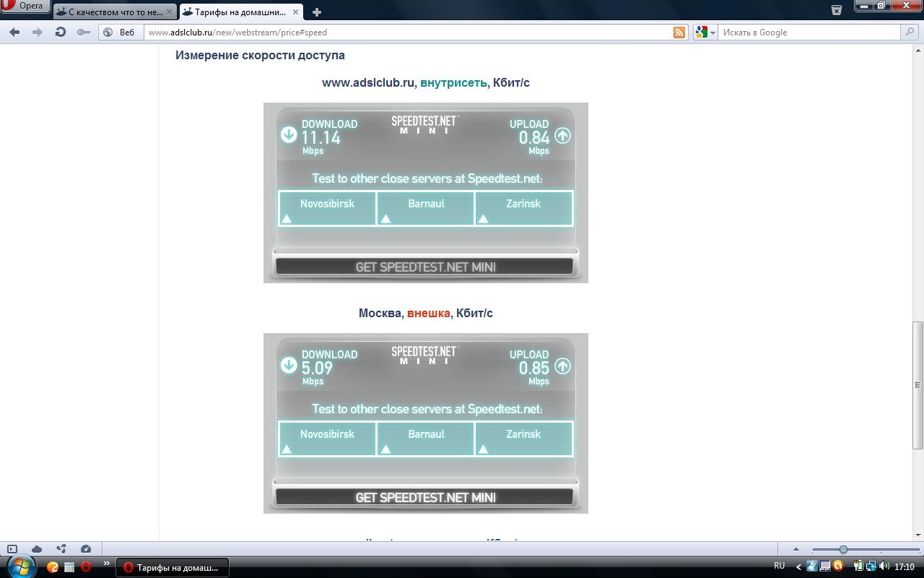The height and width of the screenshot is (578, 924).
Task: Click the magnifier search button
Action: (x=910, y=33)
